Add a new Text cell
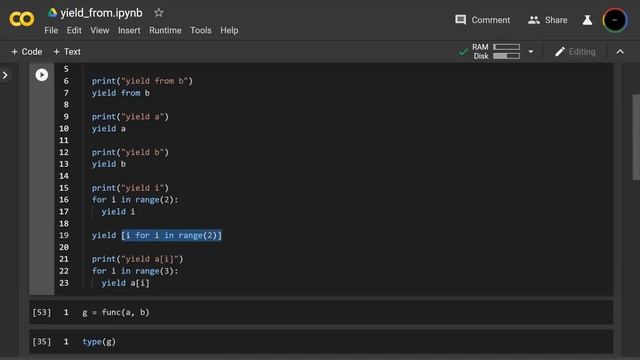 pyautogui.click(x=67, y=52)
